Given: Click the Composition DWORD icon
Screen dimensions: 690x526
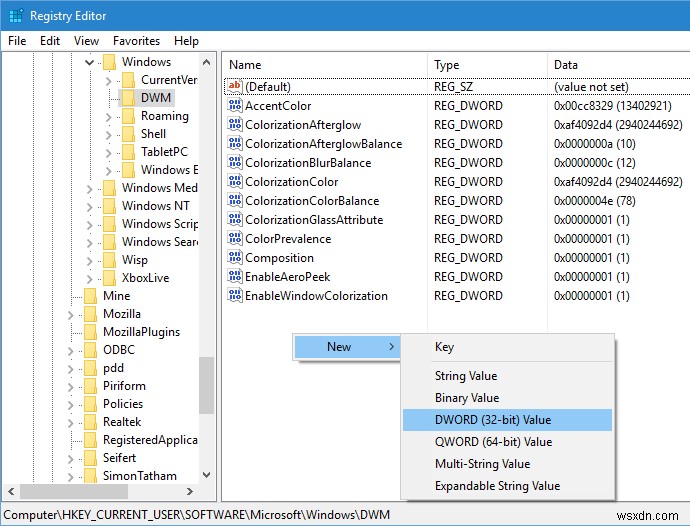Looking at the screenshot, I should tap(235, 257).
